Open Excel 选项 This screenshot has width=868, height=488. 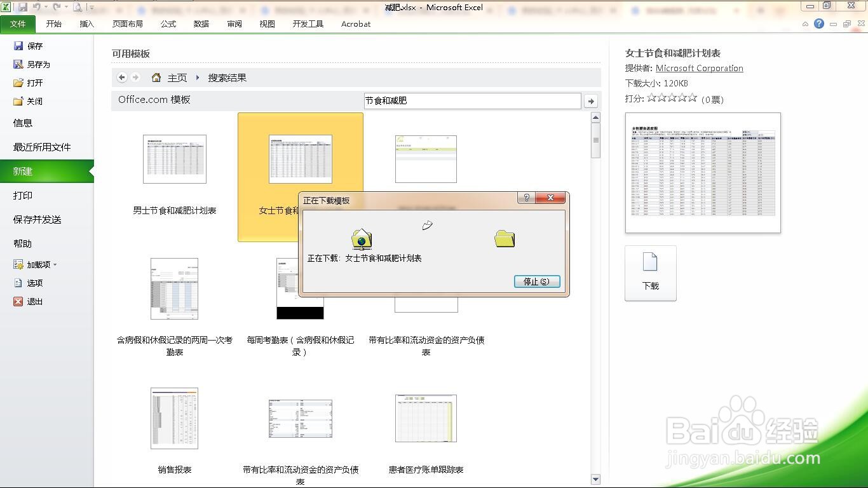(x=29, y=283)
